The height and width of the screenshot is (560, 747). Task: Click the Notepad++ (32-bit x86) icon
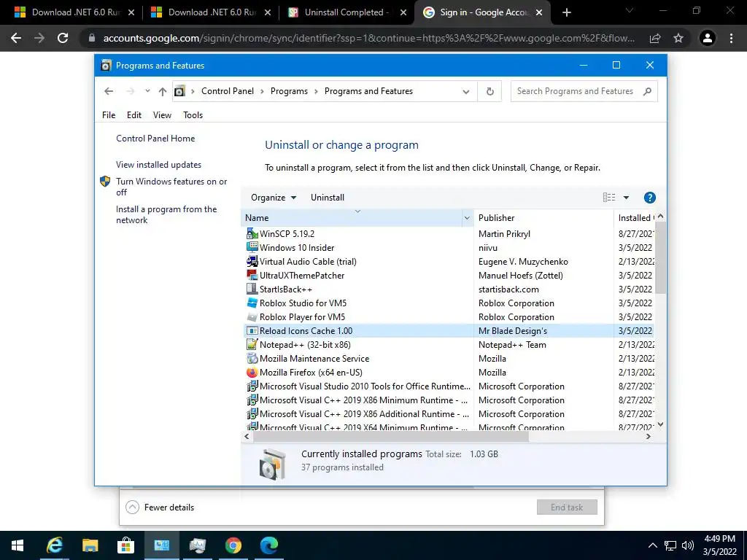coord(252,344)
